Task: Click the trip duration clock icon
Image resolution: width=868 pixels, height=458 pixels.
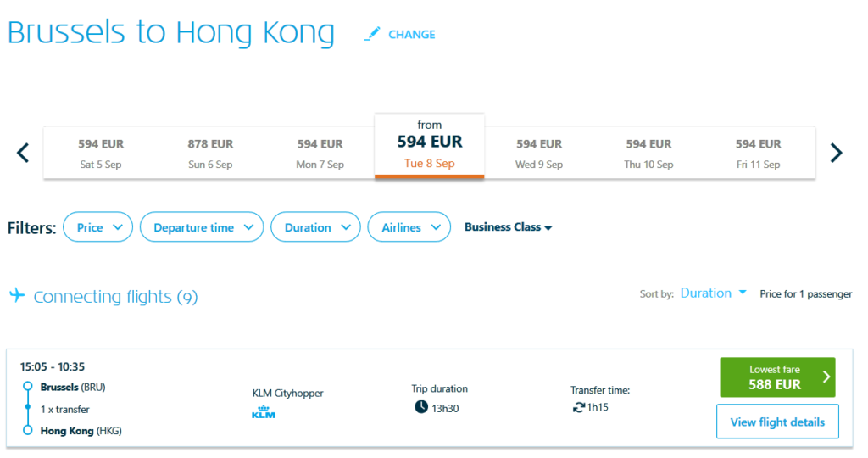Action: pyautogui.click(x=421, y=407)
